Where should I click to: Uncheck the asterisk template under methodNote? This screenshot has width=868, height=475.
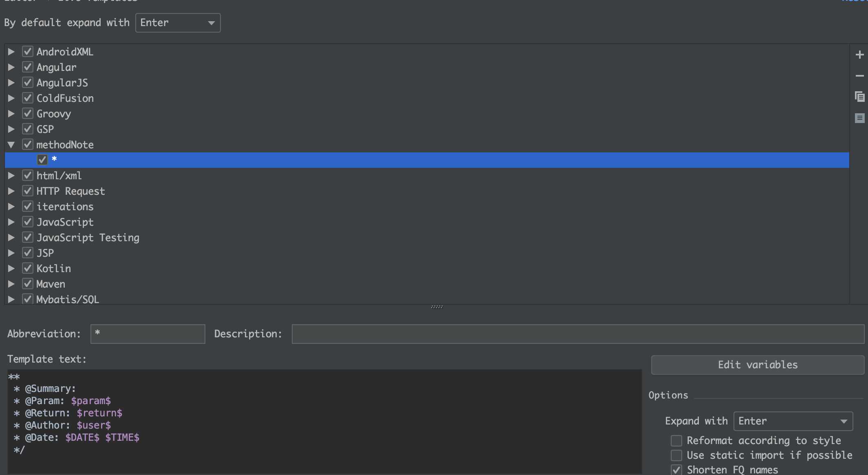click(x=42, y=160)
